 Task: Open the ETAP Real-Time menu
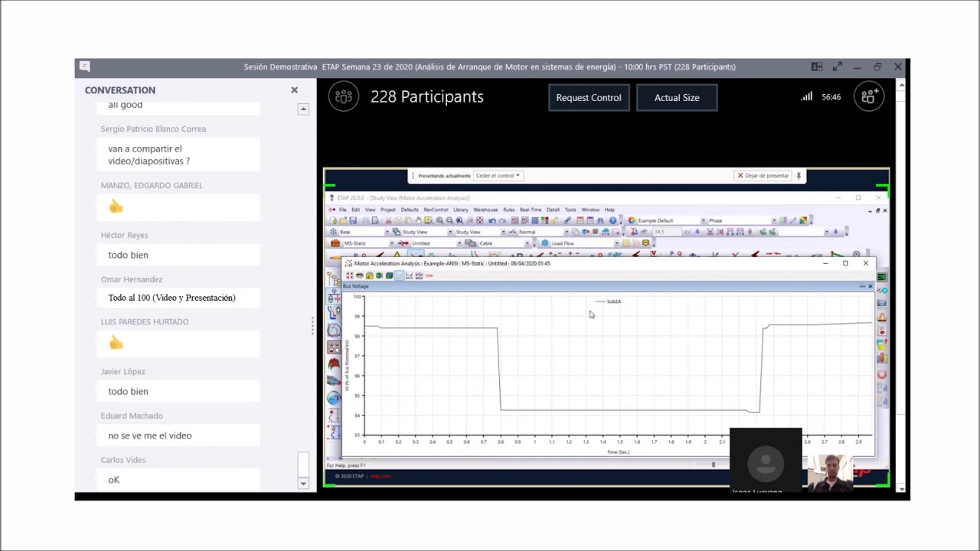click(x=531, y=210)
